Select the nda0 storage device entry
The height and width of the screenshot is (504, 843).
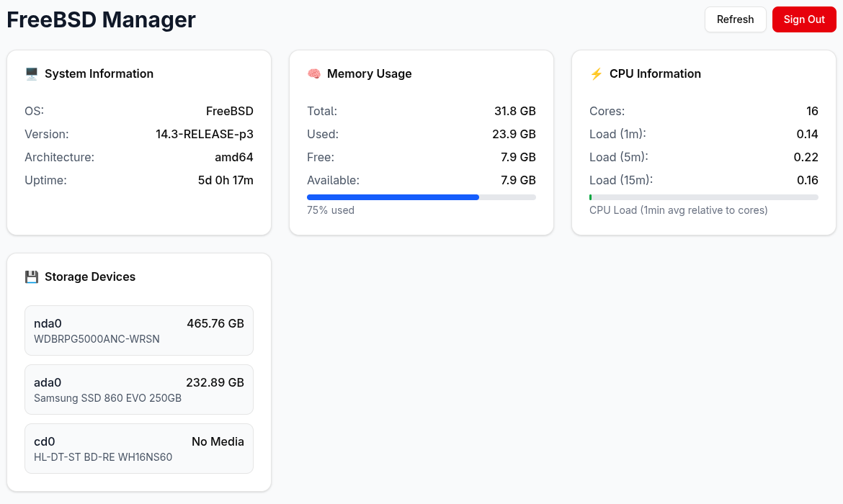coord(139,330)
